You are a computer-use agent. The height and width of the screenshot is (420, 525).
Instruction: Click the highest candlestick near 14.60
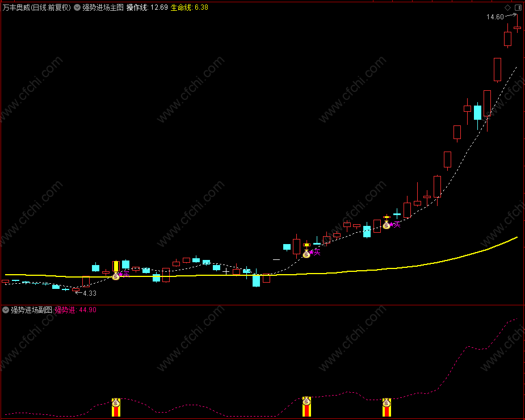[x=517, y=23]
